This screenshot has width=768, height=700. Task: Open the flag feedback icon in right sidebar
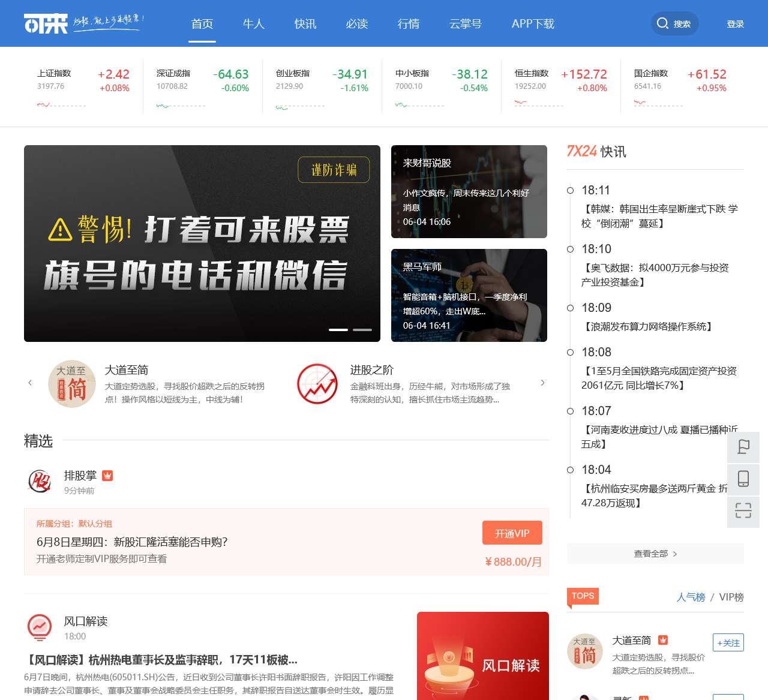point(743,447)
